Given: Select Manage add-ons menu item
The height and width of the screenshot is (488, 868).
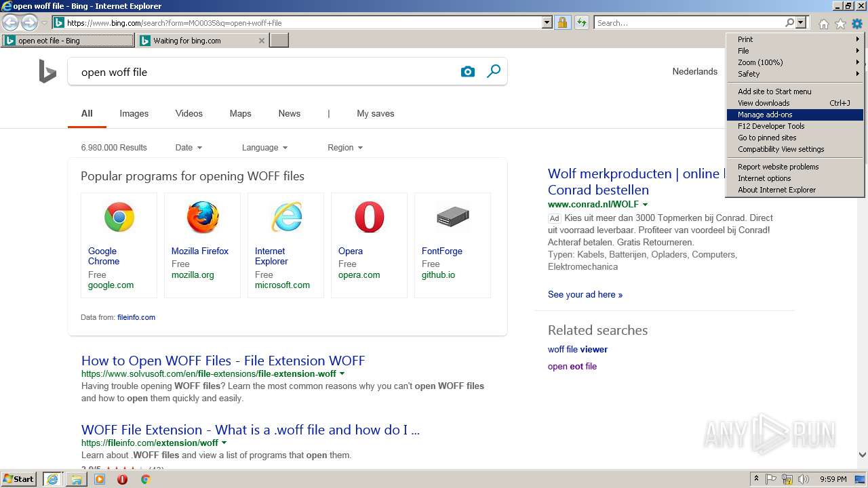Looking at the screenshot, I should tap(794, 115).
